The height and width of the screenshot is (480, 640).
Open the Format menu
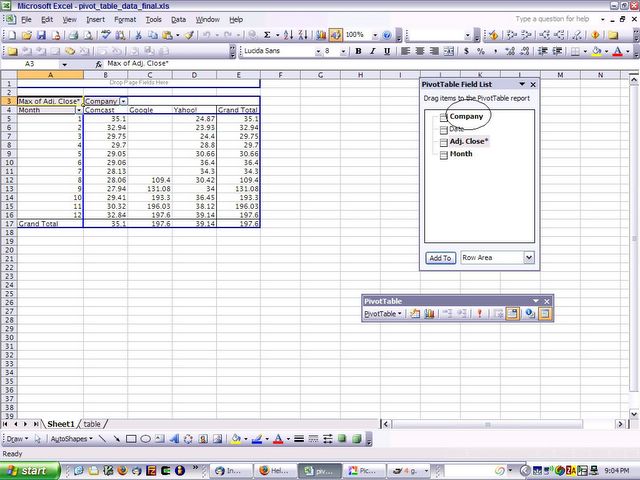125,20
